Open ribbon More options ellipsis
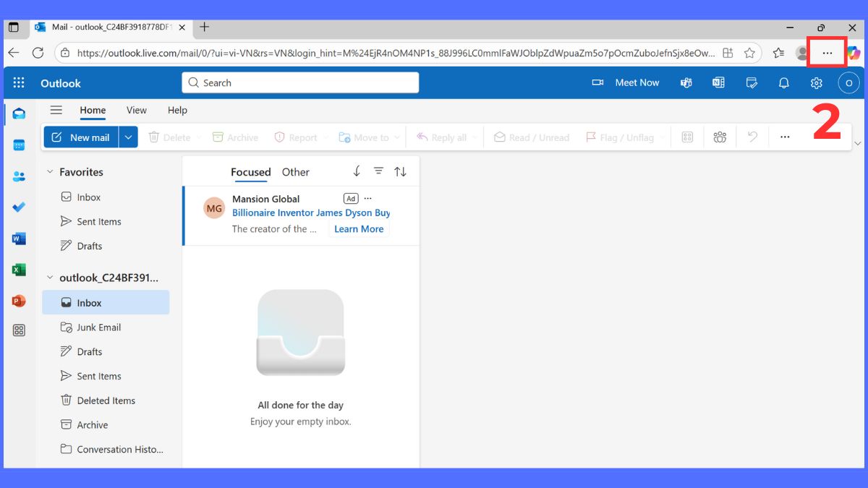Image resolution: width=868 pixels, height=488 pixels. point(785,137)
